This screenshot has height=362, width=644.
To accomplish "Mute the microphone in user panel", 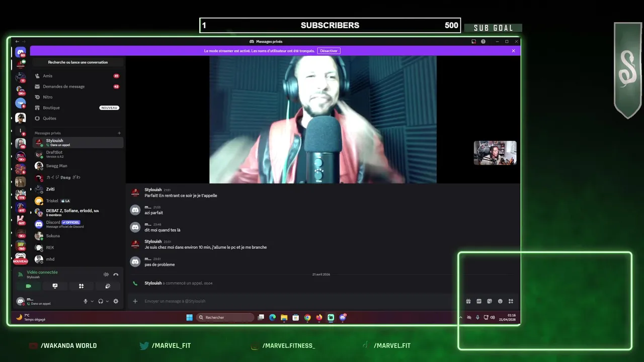I will click(86, 301).
